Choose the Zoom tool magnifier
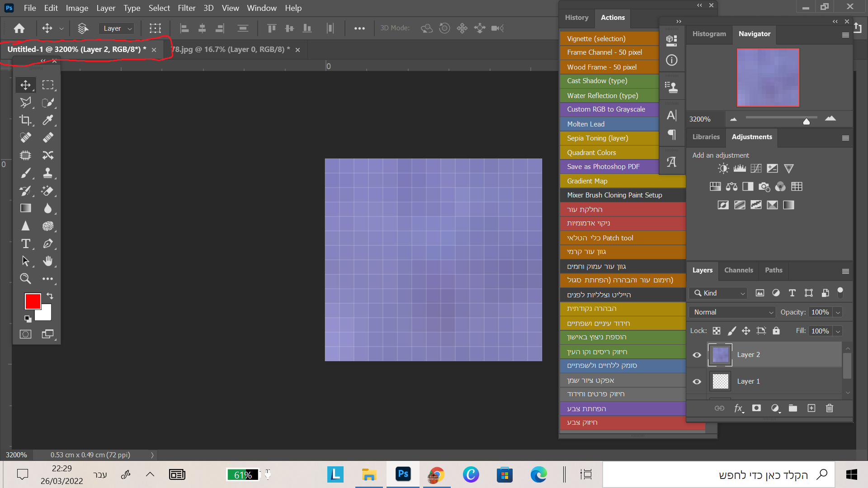This screenshot has height=488, width=868. coord(25,279)
